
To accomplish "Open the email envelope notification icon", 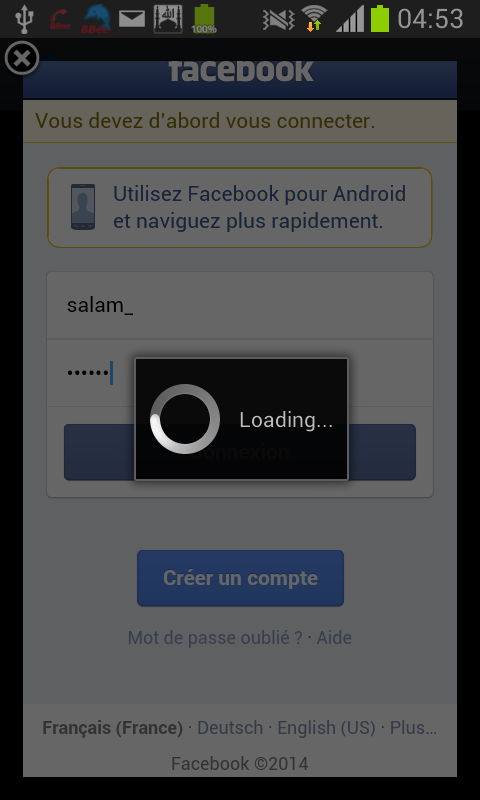I will point(132,19).
